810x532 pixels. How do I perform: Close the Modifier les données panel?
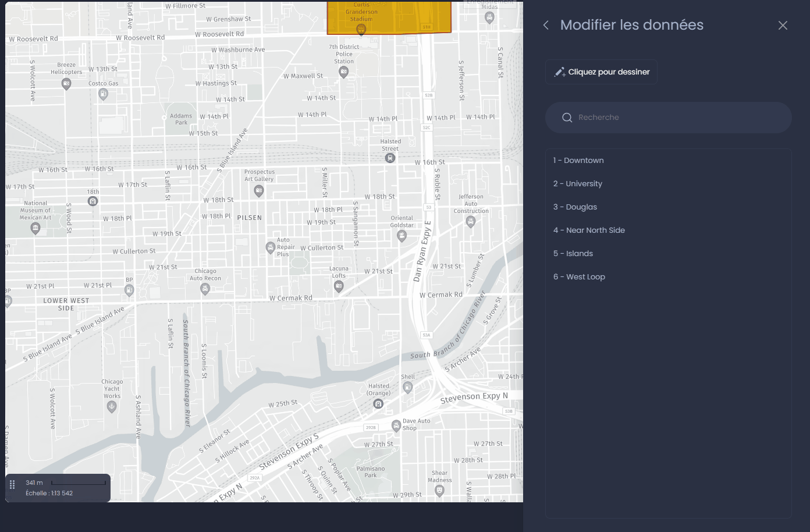pos(783,25)
